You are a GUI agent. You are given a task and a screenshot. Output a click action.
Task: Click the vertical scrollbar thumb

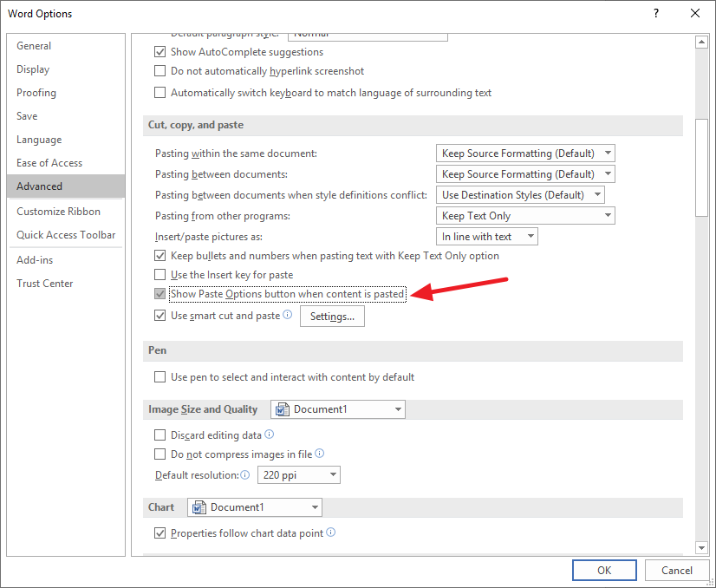coord(701,167)
